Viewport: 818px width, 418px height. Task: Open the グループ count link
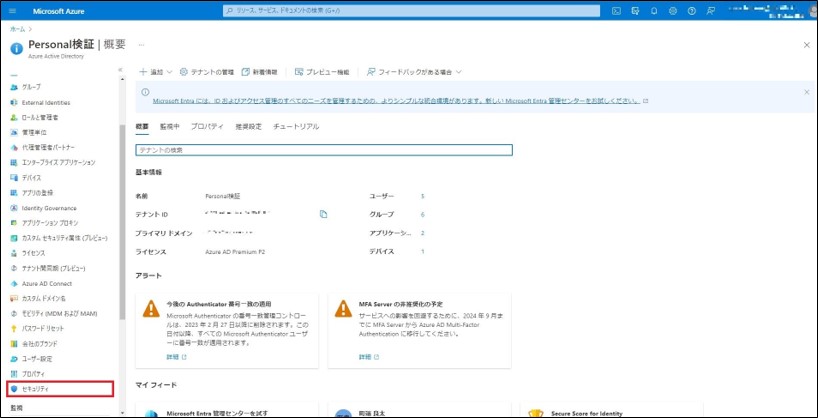(x=423, y=214)
